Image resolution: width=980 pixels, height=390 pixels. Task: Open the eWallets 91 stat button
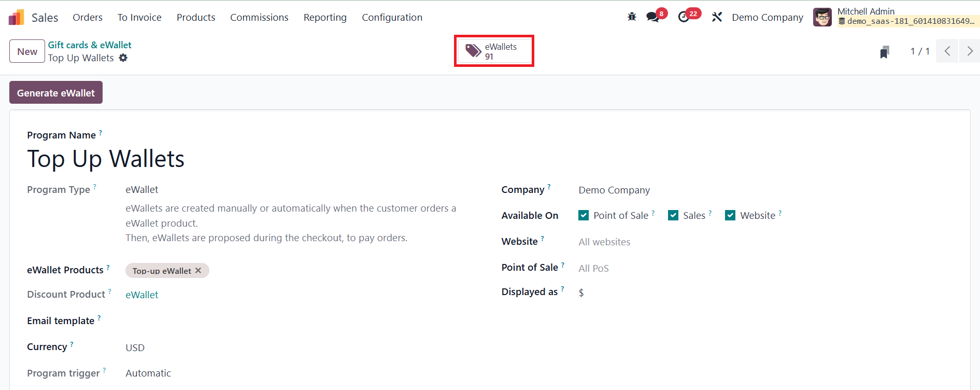pyautogui.click(x=494, y=51)
